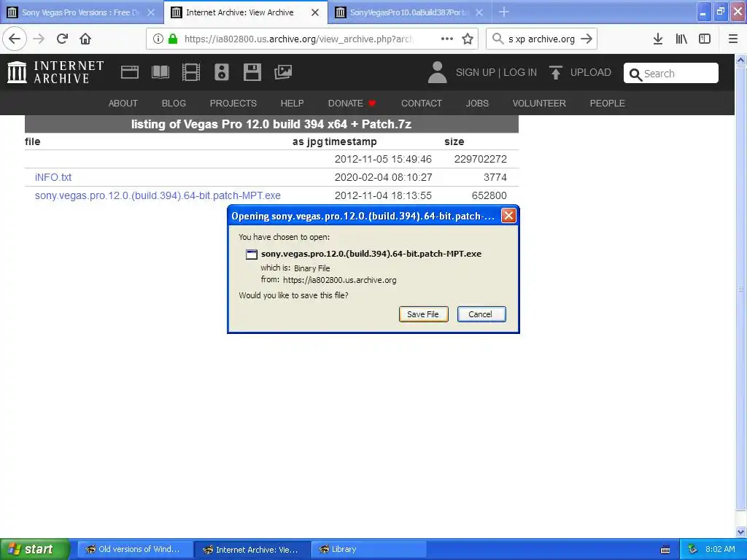The height and width of the screenshot is (560, 747).
Task: Open the PROJECTS menu item
Action: point(233,104)
